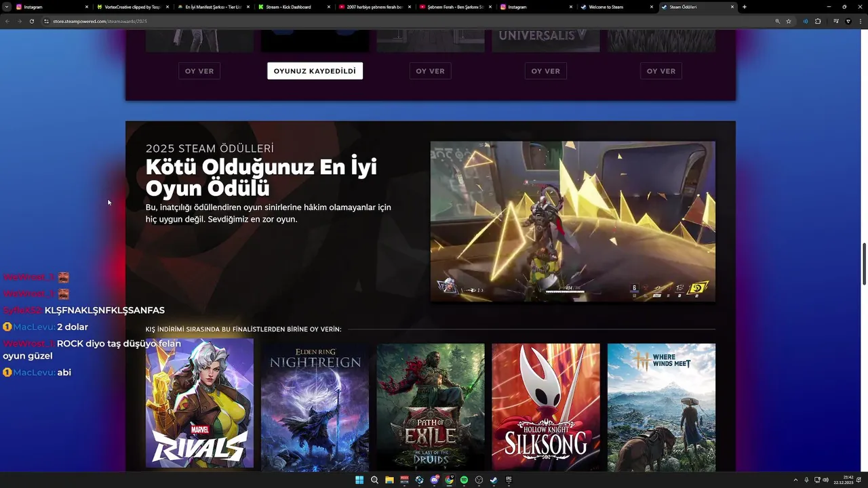Open the notification bell in the taskbar
This screenshot has width=868, height=488.
coord(859,480)
